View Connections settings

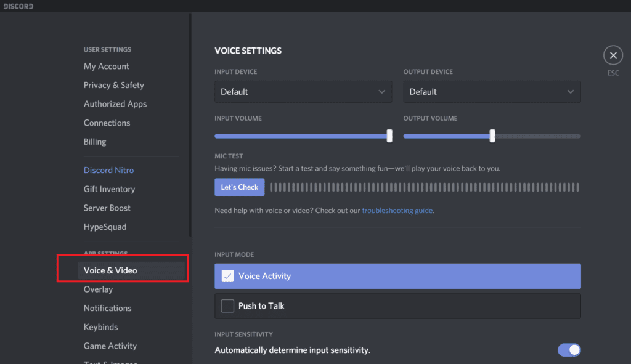coord(107,123)
